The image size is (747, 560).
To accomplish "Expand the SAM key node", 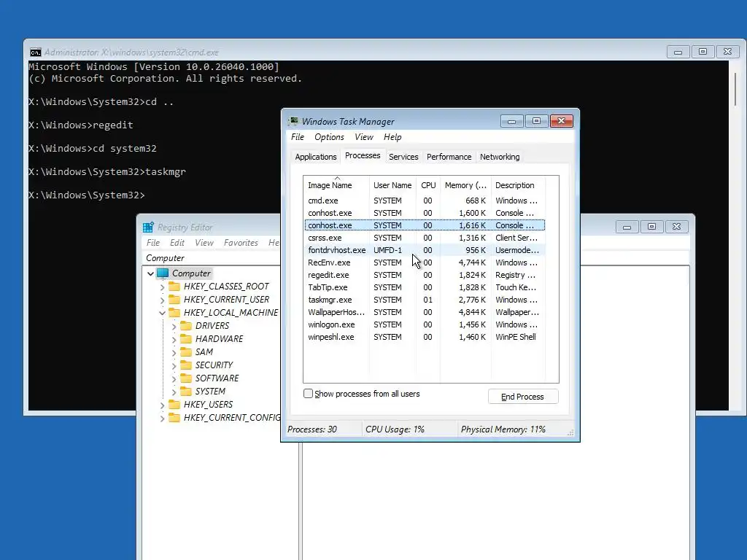I will tap(174, 352).
